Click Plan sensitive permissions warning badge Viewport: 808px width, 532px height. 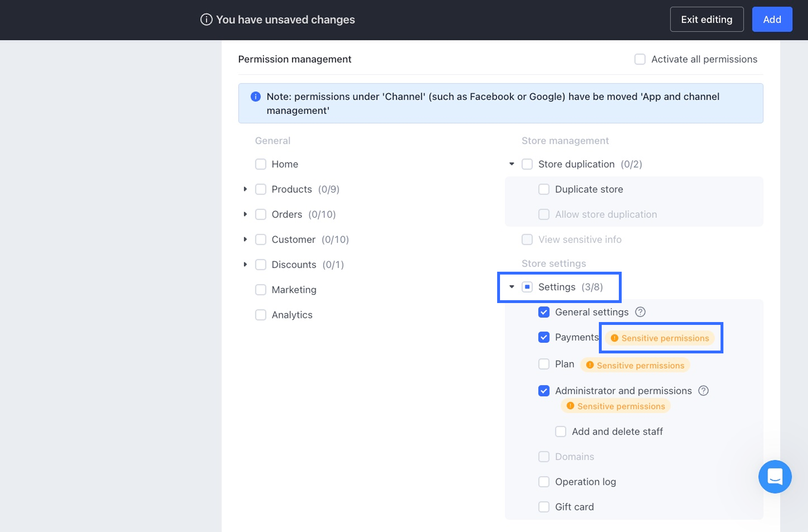point(635,365)
